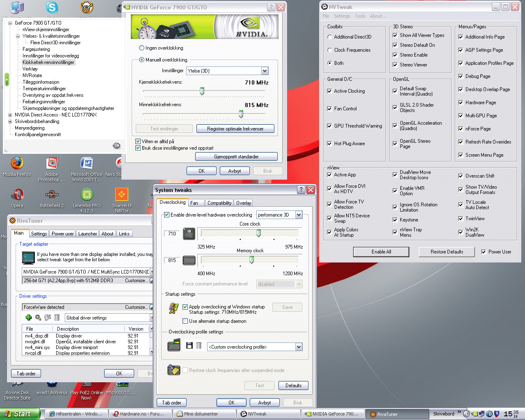The height and width of the screenshot is (420, 525).
Task: Click the core clock 710 value field
Action: coord(172,234)
